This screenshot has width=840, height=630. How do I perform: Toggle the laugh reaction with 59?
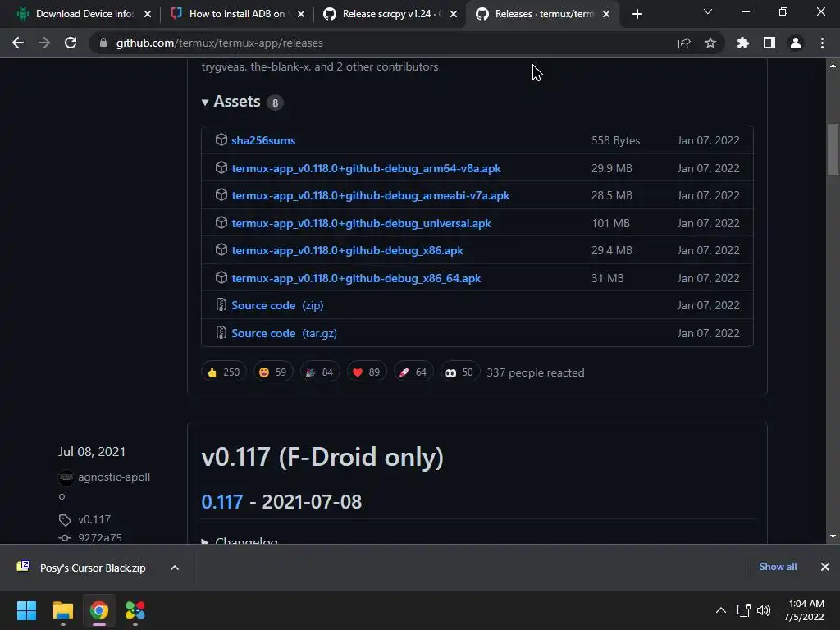[x=272, y=372]
